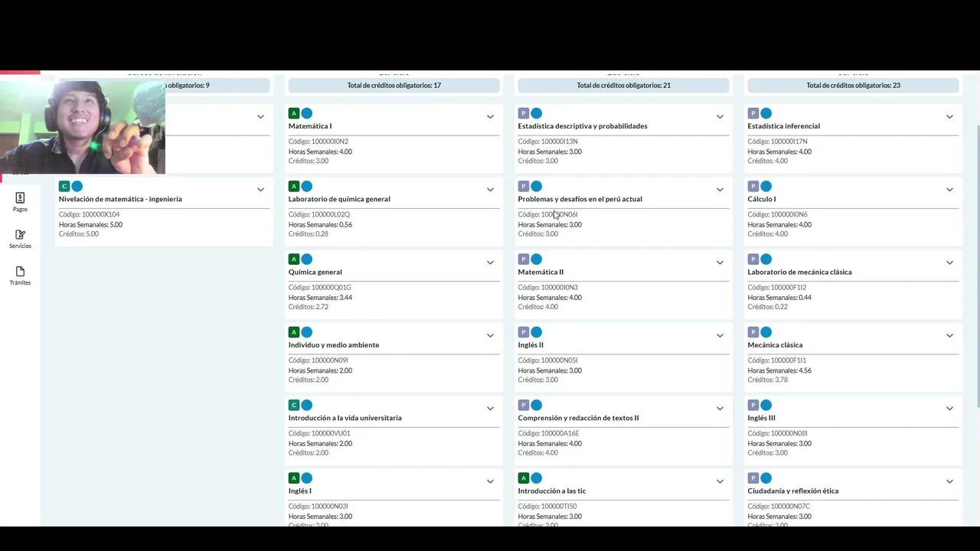Viewport: 980px width, 551px height.
Task: Expand the Laboratorio de química general card
Action: 490,190
